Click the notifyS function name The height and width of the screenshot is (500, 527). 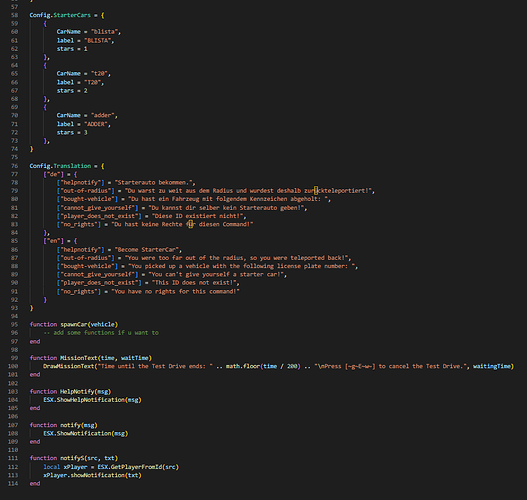click(72, 458)
